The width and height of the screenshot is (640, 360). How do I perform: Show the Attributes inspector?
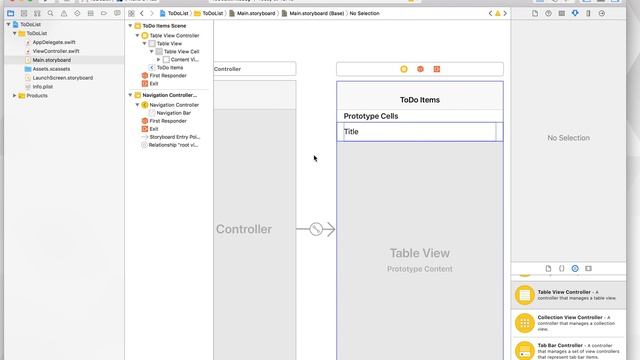(575, 13)
